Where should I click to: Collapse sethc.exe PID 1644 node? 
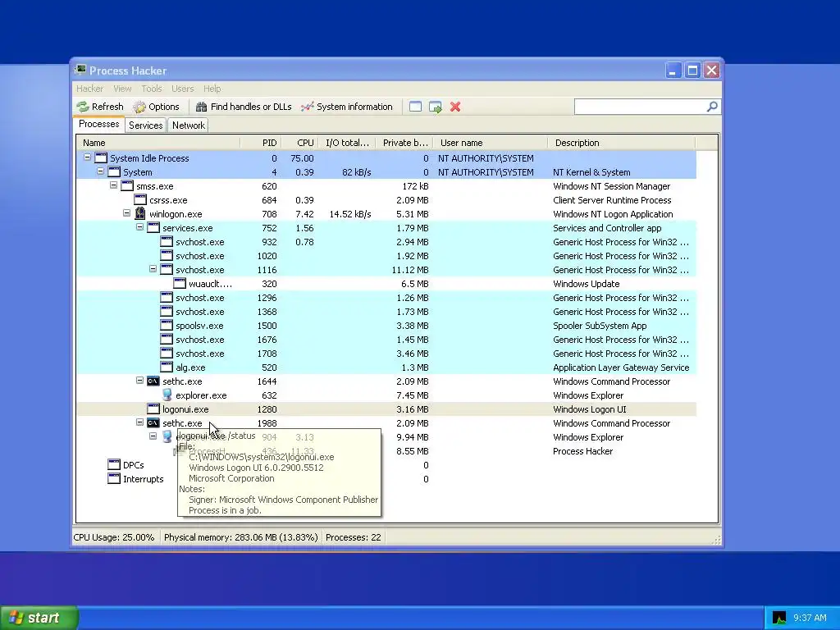[x=139, y=381]
